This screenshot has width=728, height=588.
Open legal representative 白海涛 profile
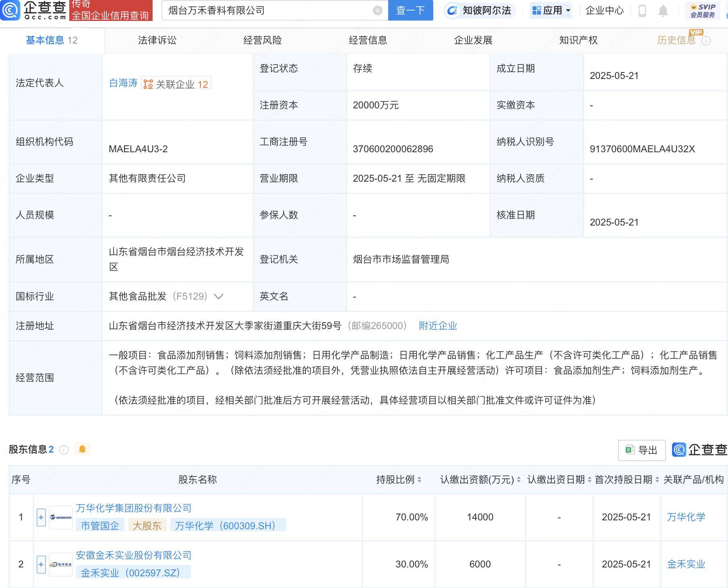click(123, 83)
